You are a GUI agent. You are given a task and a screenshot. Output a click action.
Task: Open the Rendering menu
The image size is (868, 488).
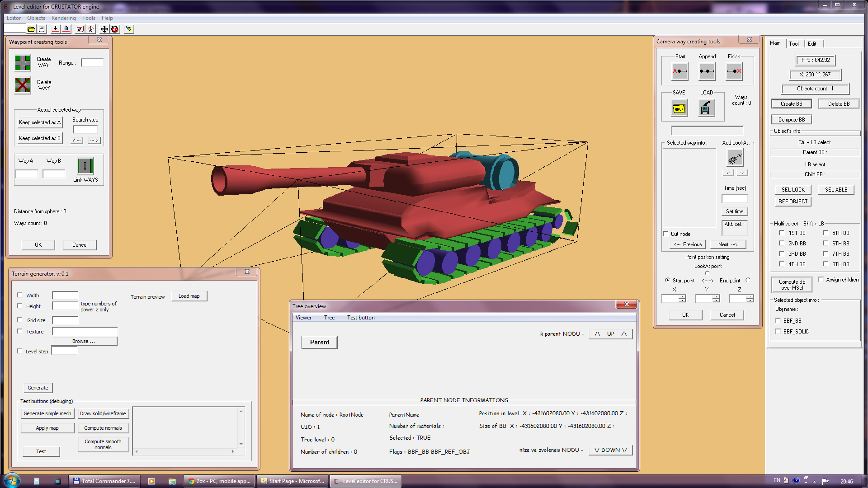coord(64,18)
